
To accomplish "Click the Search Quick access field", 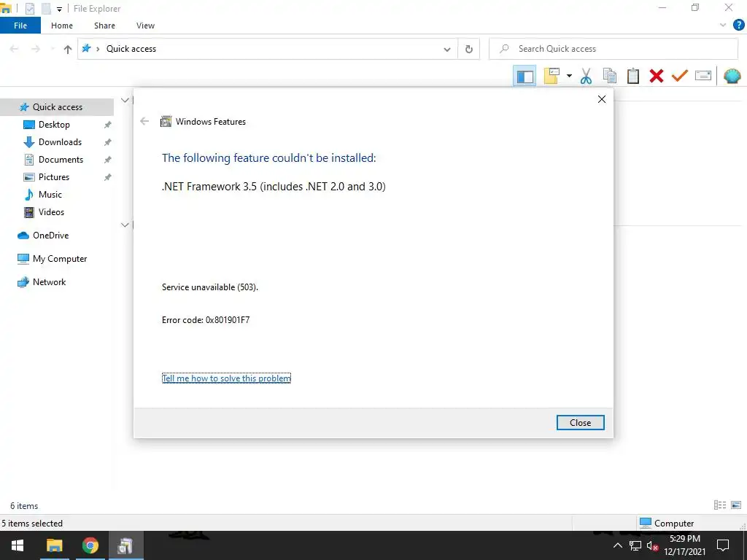I will pyautogui.click(x=614, y=49).
